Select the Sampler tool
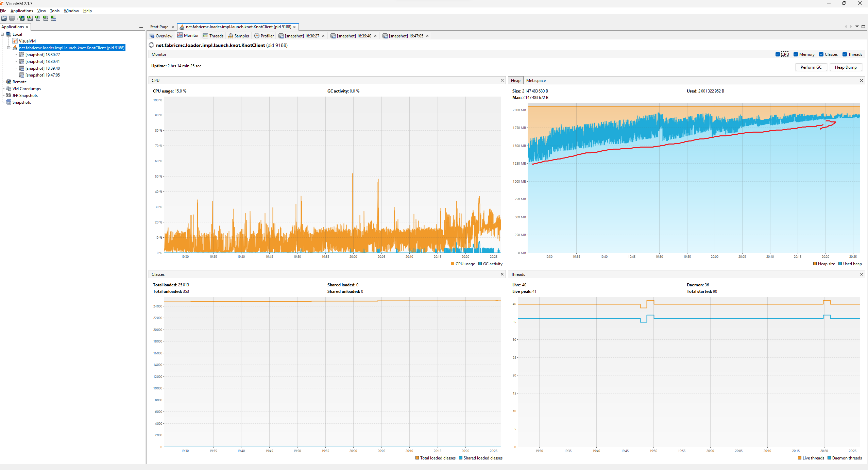The height and width of the screenshot is (470, 868). pos(238,36)
